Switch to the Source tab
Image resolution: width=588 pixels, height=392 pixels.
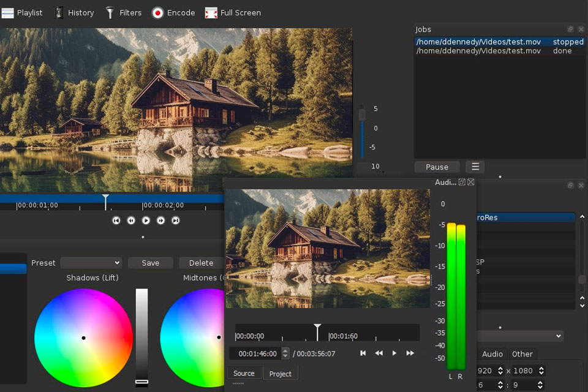point(244,373)
